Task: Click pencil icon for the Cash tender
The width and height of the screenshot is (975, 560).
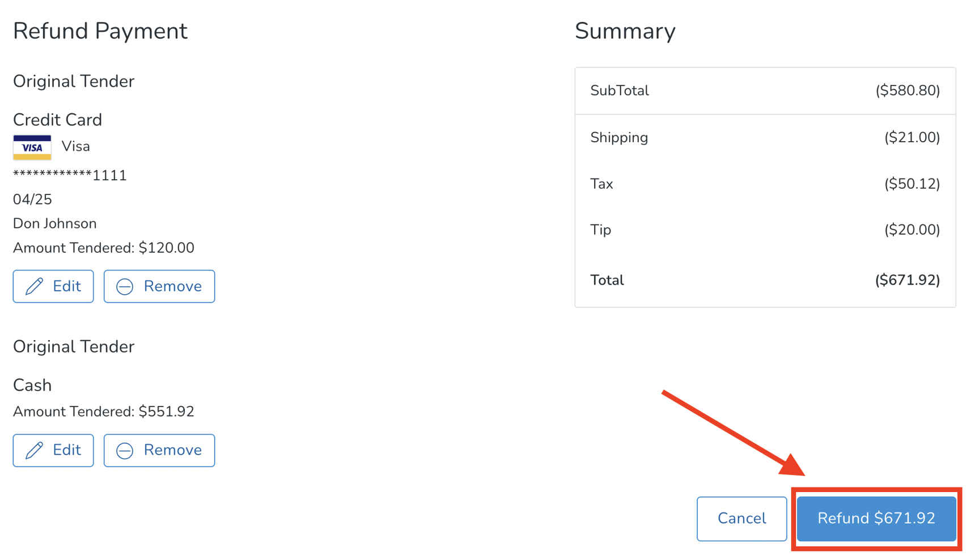Action: point(35,450)
